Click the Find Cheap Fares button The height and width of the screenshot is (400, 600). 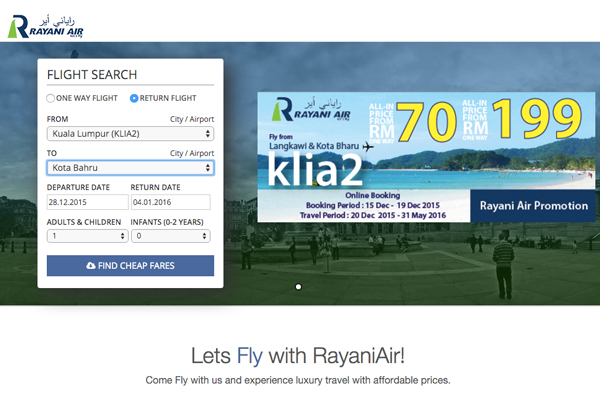point(130,266)
